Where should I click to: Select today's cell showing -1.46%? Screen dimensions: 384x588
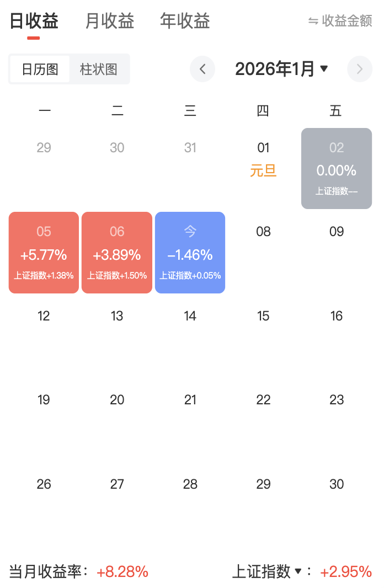pyautogui.click(x=190, y=253)
